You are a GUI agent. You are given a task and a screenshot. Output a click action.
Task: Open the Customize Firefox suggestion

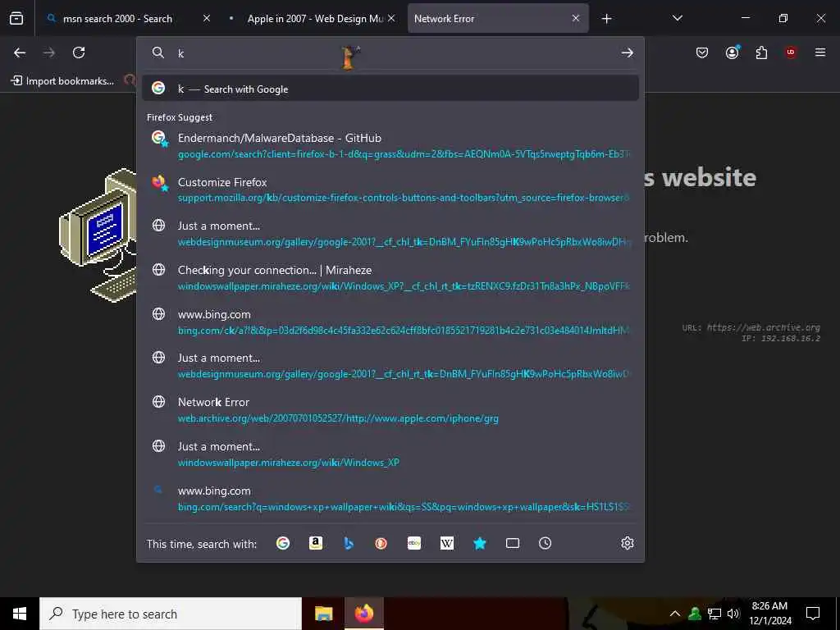(x=390, y=189)
